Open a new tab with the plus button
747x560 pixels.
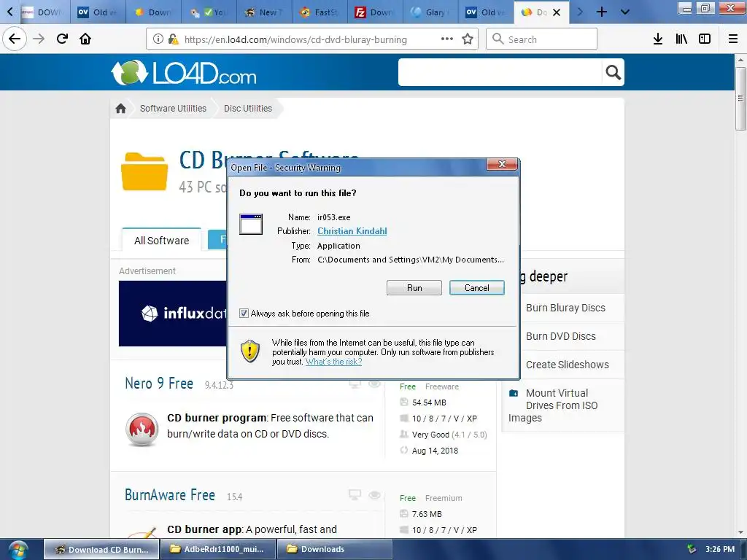pos(602,12)
